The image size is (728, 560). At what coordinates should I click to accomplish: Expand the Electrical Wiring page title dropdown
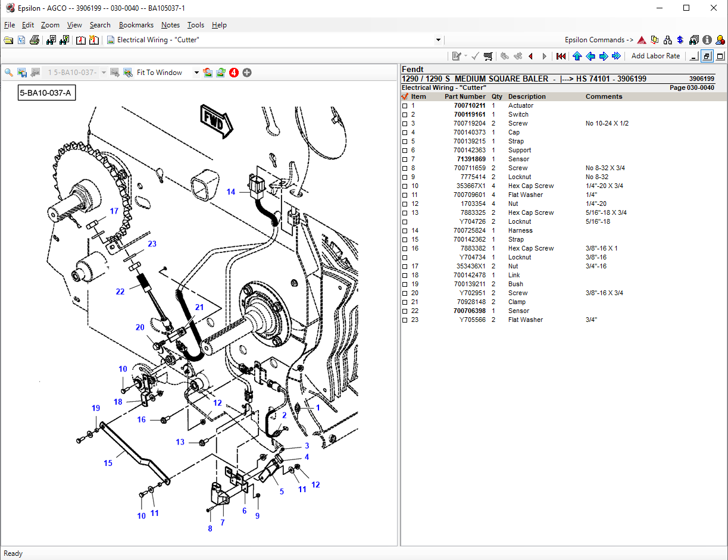pyautogui.click(x=439, y=40)
